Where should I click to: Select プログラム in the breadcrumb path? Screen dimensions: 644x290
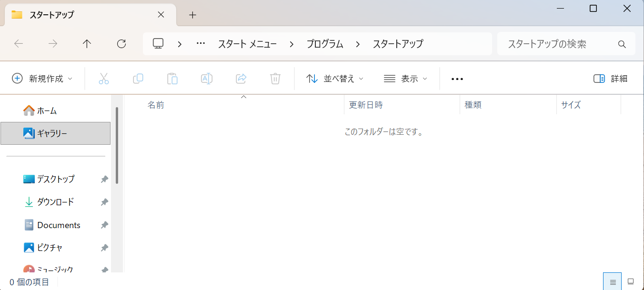(325, 44)
